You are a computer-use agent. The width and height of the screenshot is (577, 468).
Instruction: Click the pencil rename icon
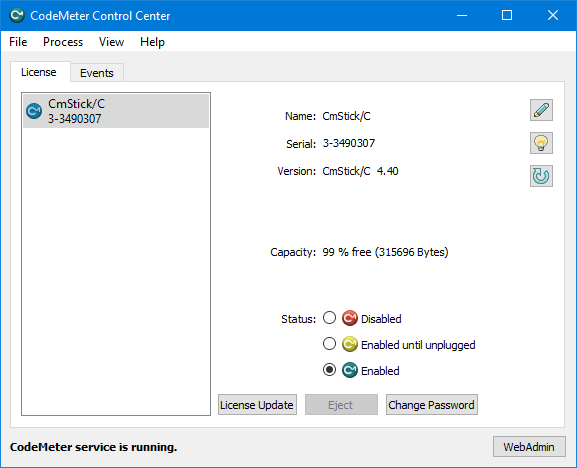pyautogui.click(x=541, y=110)
